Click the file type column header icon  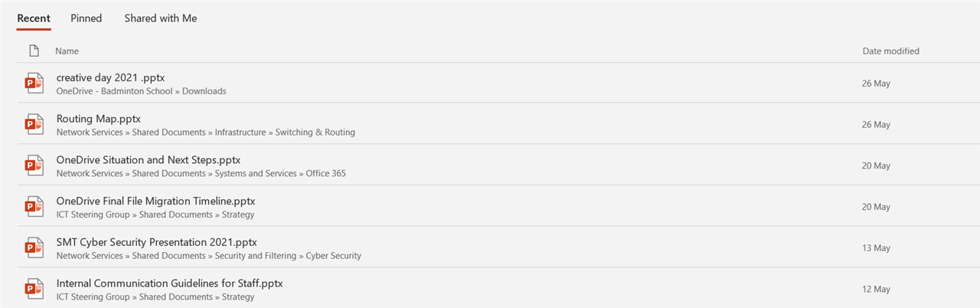point(34,51)
